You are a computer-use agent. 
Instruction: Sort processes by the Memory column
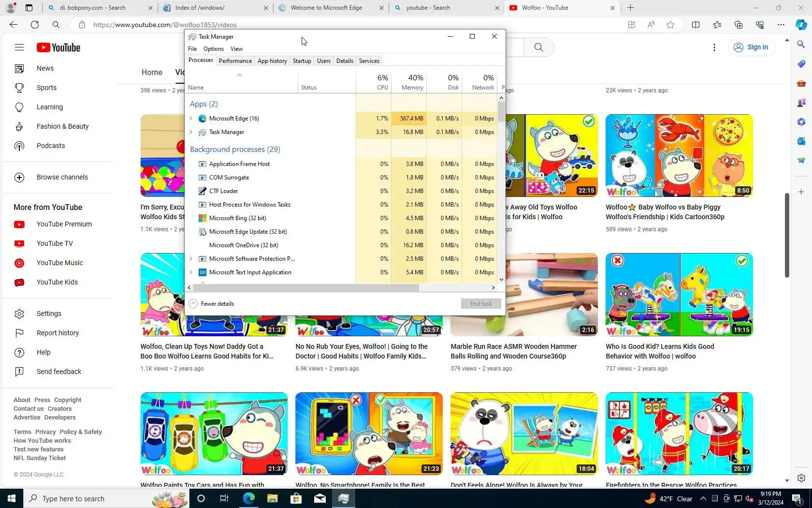(409, 82)
